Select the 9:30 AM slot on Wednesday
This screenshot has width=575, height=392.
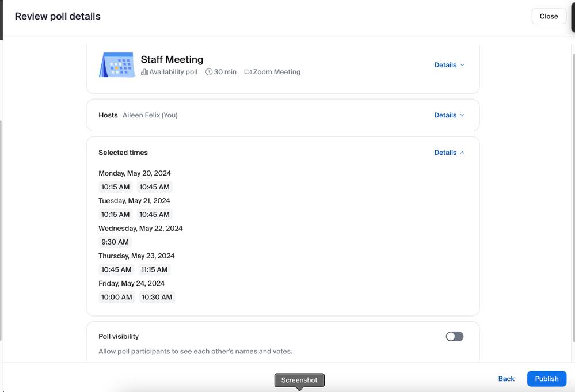point(115,242)
